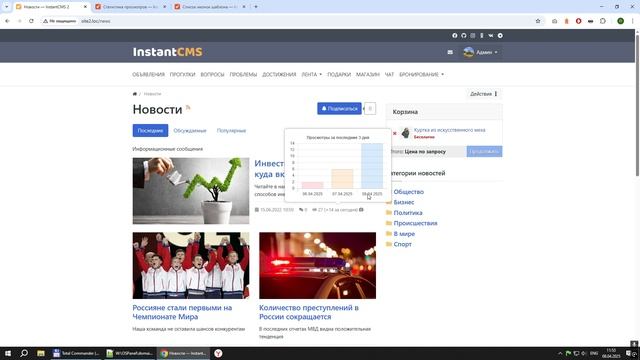Select the Последние tab
The width and height of the screenshot is (640, 360).
tap(150, 131)
